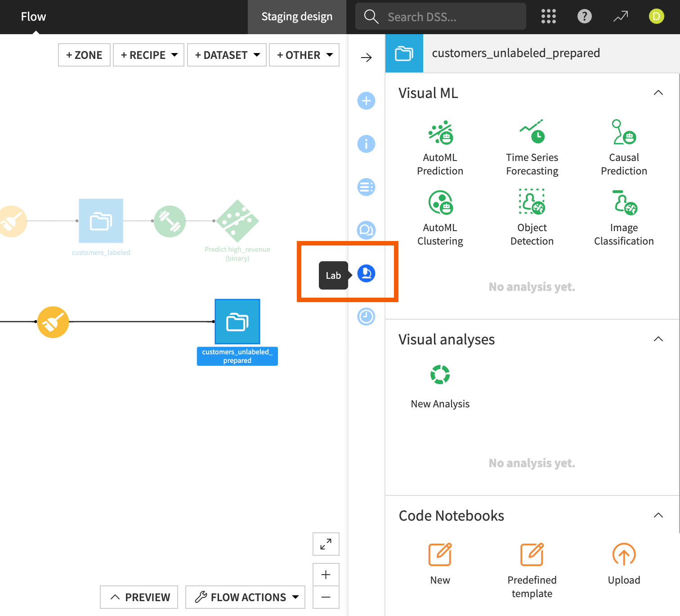
Task: Create a New Analysis
Action: click(x=440, y=387)
